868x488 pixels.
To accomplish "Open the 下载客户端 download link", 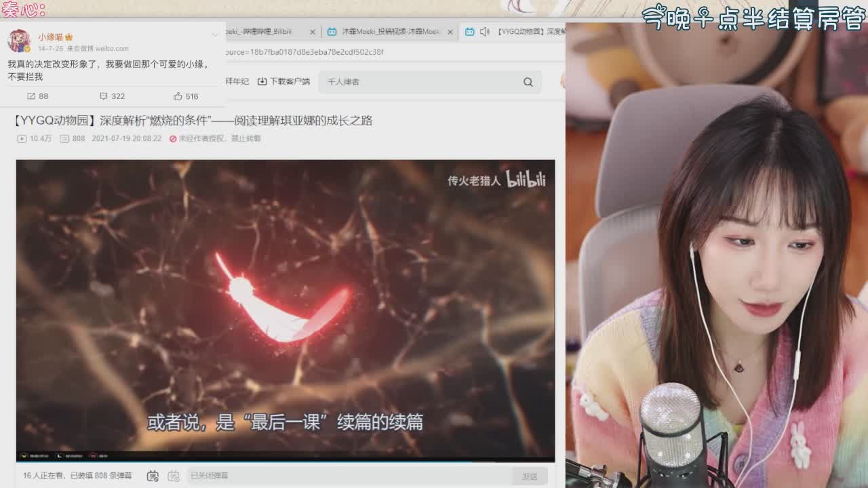I will point(283,81).
